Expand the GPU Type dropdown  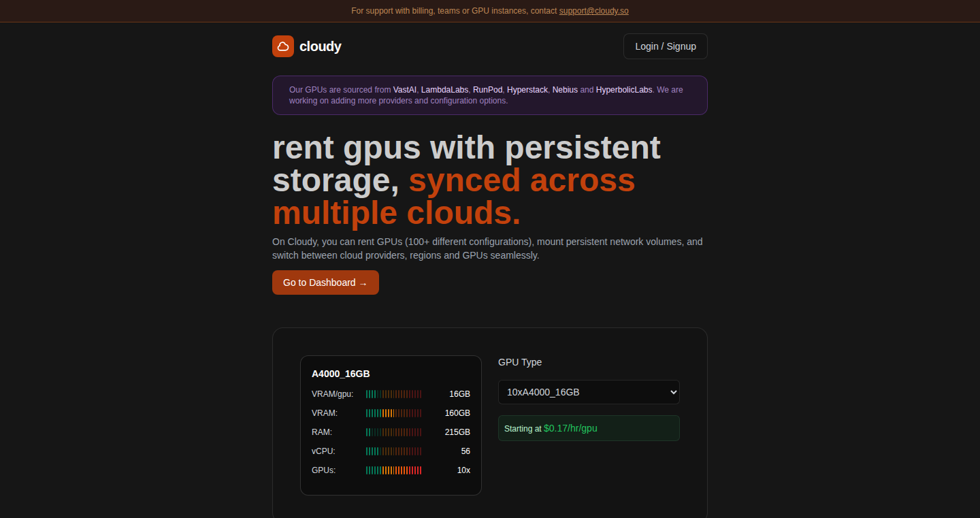click(x=589, y=392)
